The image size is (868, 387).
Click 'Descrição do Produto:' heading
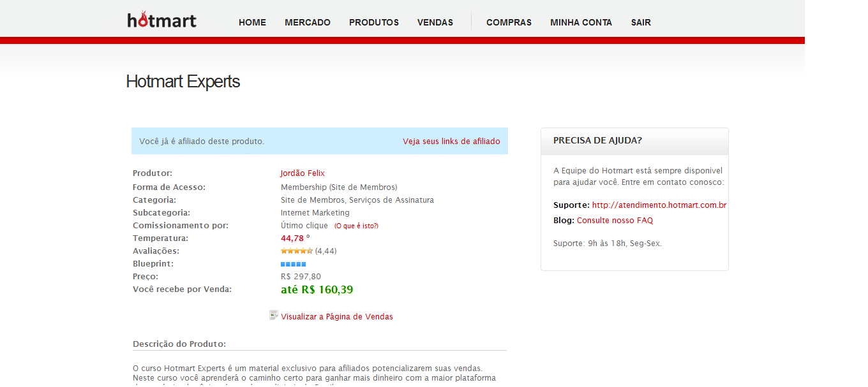tap(179, 344)
